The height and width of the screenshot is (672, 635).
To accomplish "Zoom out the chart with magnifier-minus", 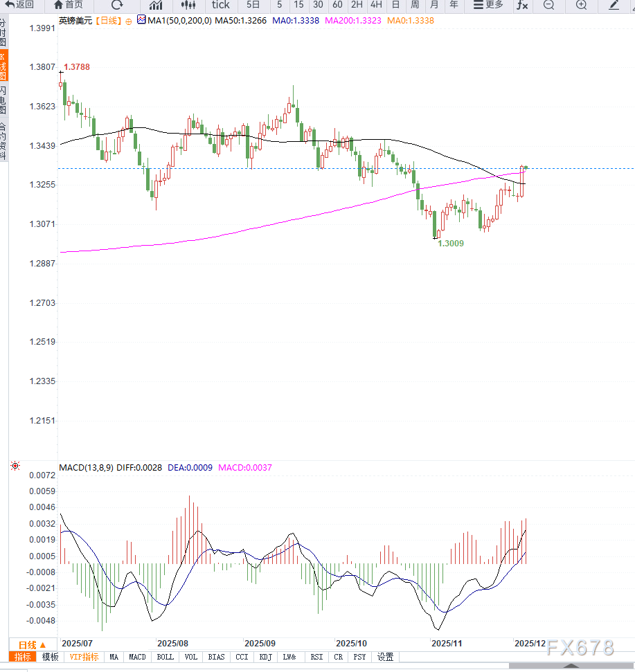I will [x=548, y=5].
